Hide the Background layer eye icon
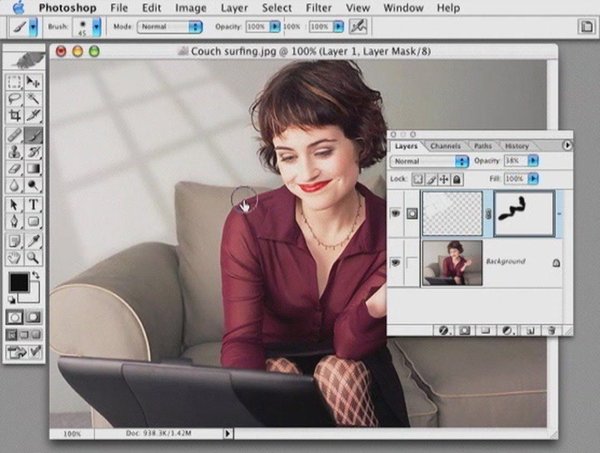 [397, 262]
